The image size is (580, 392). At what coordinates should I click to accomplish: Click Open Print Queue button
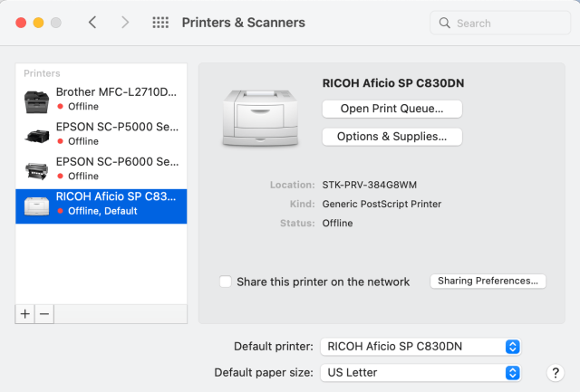click(x=391, y=109)
